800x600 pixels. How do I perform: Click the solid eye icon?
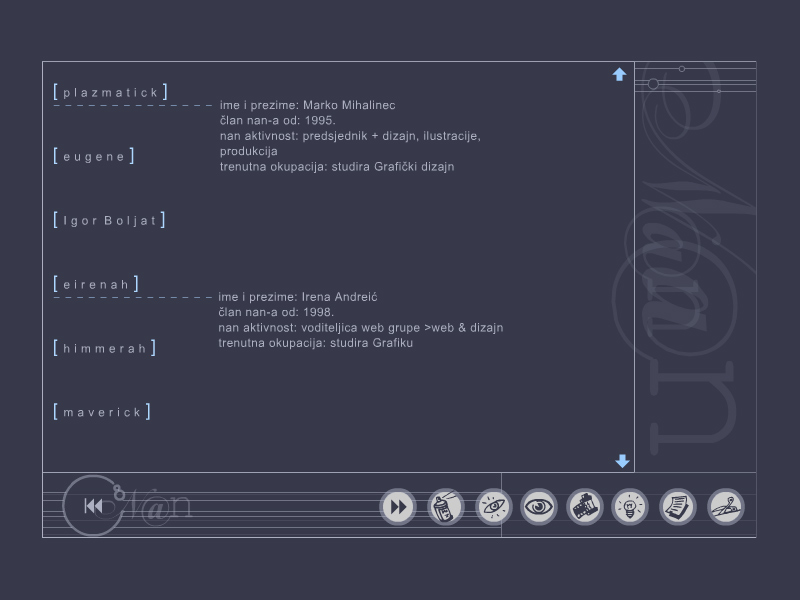pos(539,507)
